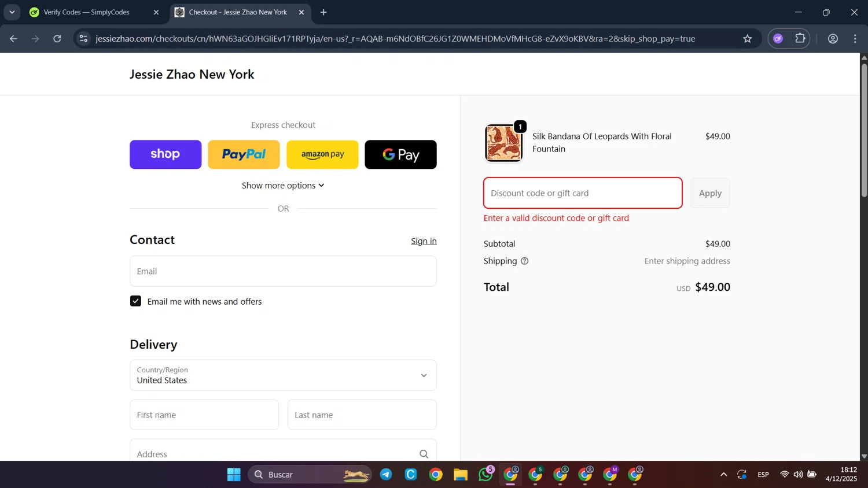Image resolution: width=868 pixels, height=488 pixels.
Task: Show hidden system tray icons
Action: pyautogui.click(x=723, y=475)
